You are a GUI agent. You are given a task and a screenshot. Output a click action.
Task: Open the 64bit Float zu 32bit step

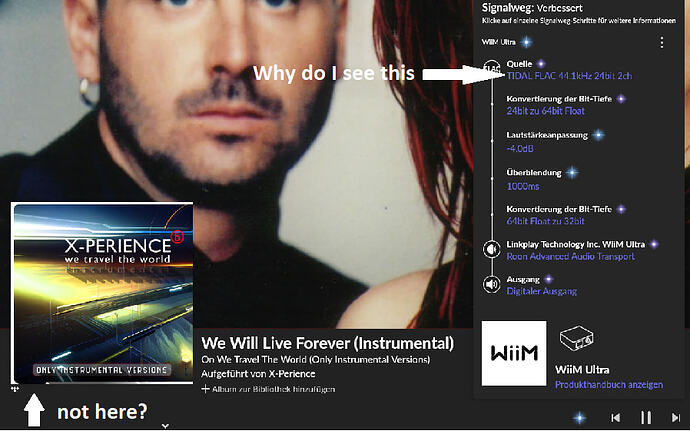[545, 221]
